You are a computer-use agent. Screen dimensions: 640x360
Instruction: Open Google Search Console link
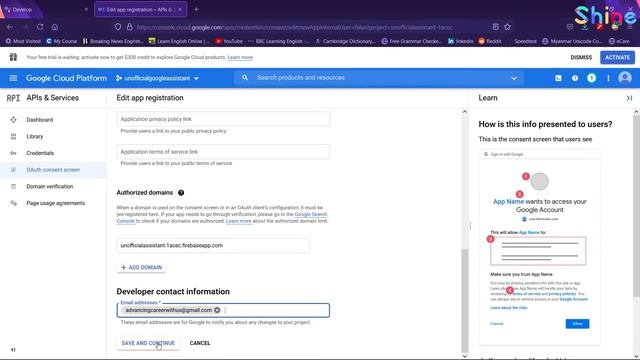coord(311,214)
